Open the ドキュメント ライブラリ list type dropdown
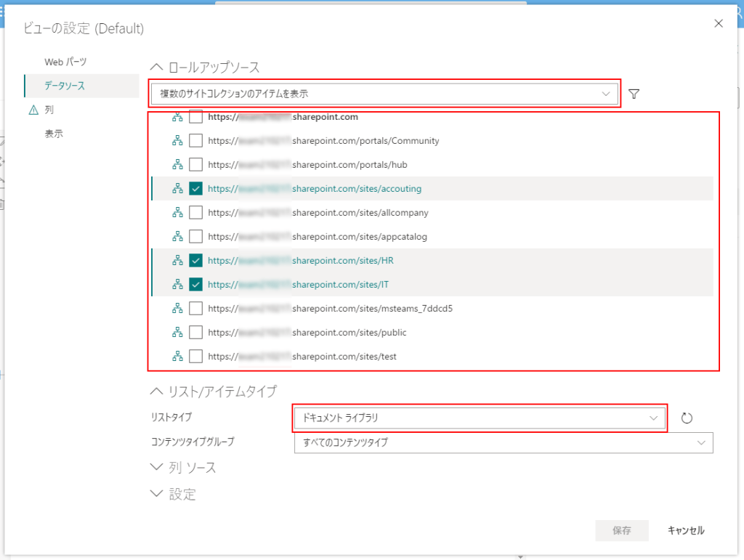The height and width of the screenshot is (560, 744). coord(480,418)
